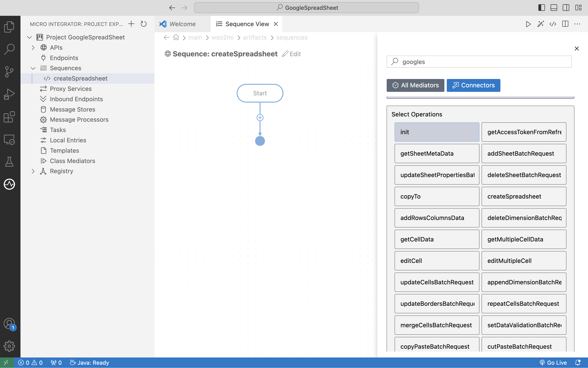This screenshot has width=588, height=368.
Task: Show source code view icon
Action: (x=553, y=24)
